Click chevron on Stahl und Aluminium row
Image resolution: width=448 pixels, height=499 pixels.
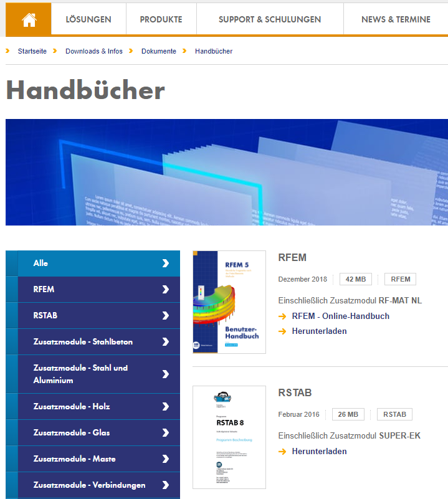tap(166, 374)
